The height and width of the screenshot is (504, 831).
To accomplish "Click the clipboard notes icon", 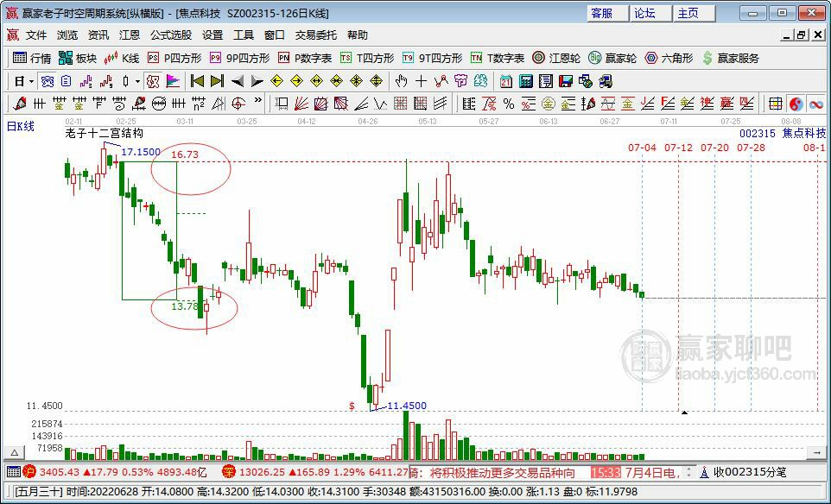I will click(66, 81).
